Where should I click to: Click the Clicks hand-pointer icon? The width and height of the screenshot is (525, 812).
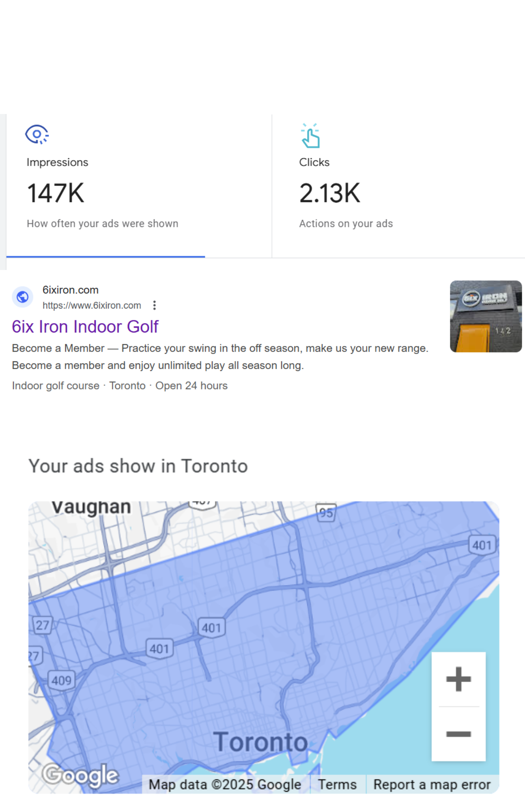pyautogui.click(x=311, y=136)
